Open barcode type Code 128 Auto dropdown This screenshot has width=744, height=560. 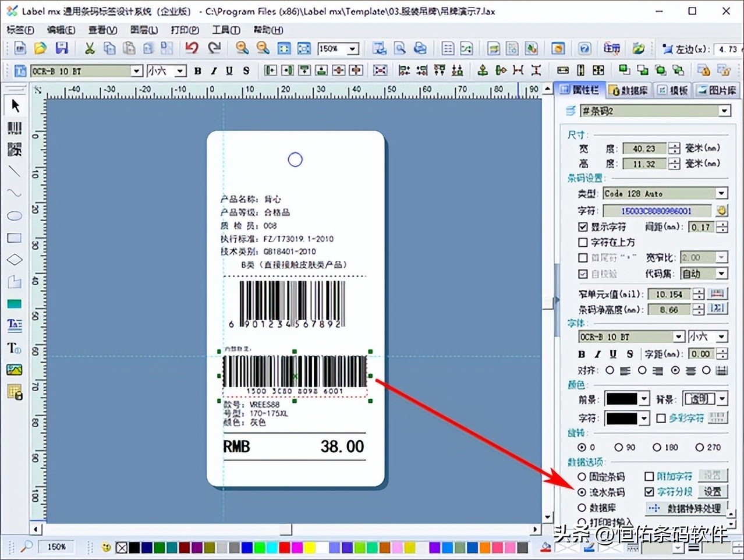click(721, 193)
